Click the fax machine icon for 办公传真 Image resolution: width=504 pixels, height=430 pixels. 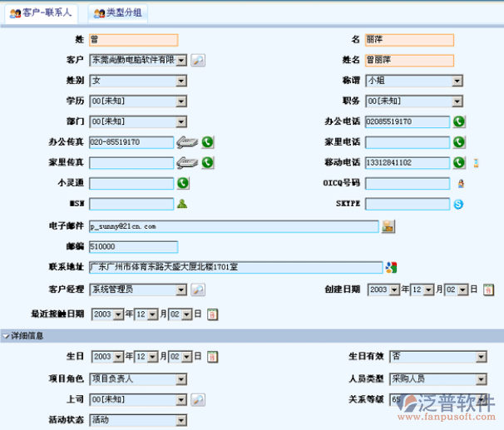[x=186, y=142]
